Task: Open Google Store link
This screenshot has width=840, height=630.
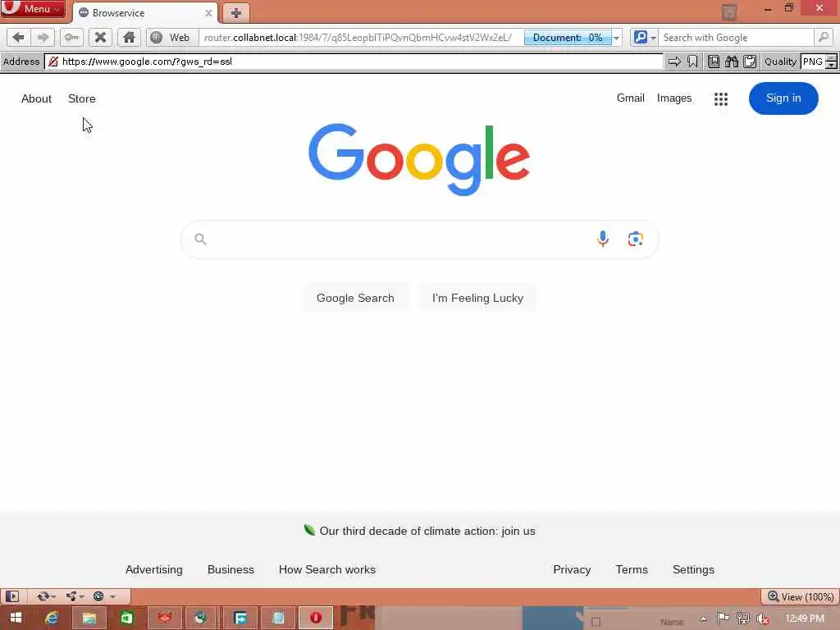Action: coord(82,98)
